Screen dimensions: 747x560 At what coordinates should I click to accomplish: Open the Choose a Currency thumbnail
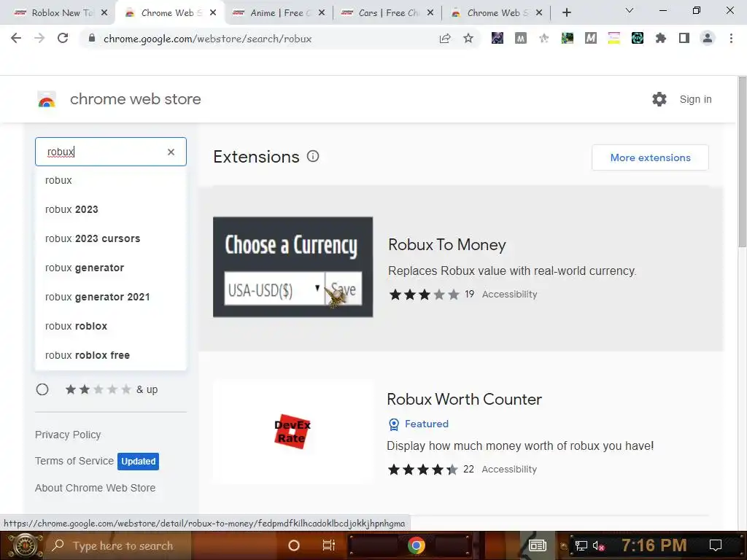click(x=293, y=267)
